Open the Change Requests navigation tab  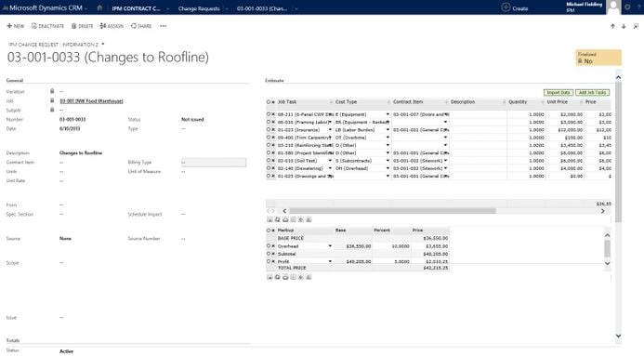click(199, 8)
